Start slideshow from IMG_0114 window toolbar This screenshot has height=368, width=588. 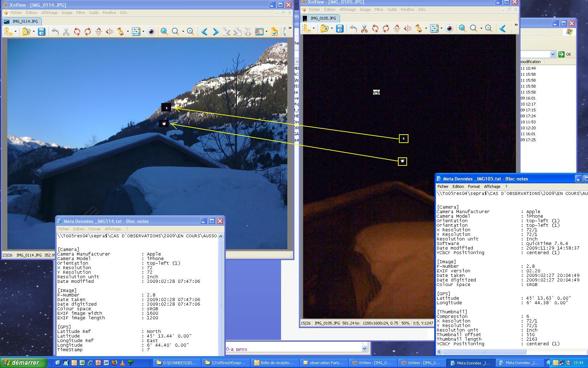[259, 32]
